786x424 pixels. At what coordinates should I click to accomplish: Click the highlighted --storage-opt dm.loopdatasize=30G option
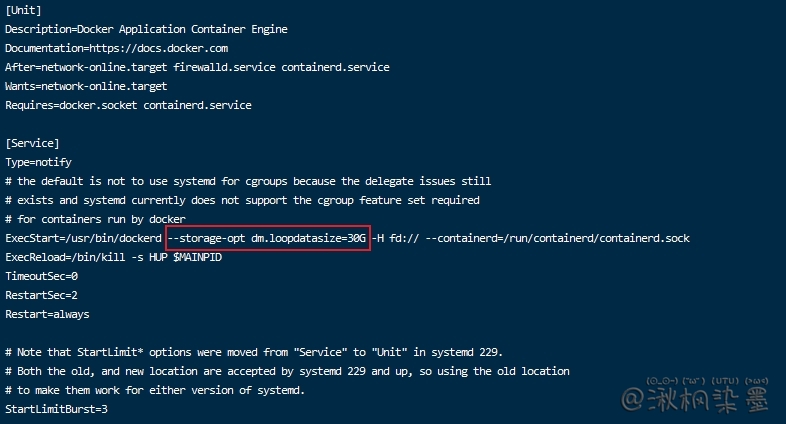point(268,238)
